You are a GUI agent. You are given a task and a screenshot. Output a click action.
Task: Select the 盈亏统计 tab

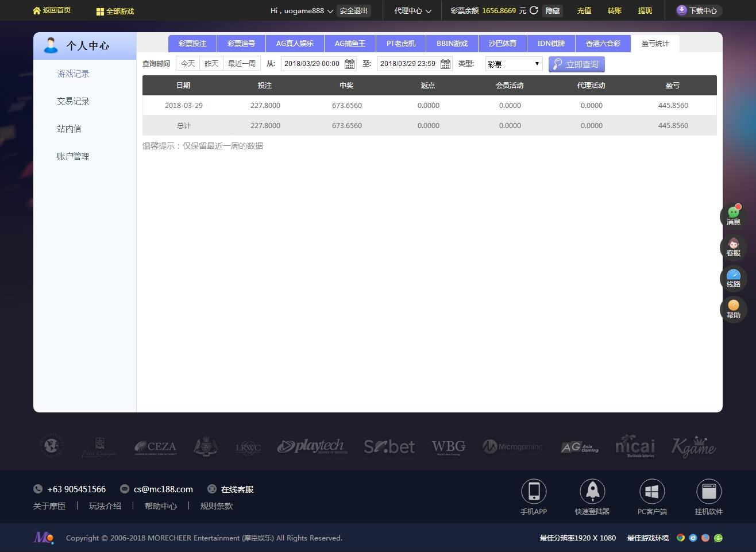click(655, 44)
